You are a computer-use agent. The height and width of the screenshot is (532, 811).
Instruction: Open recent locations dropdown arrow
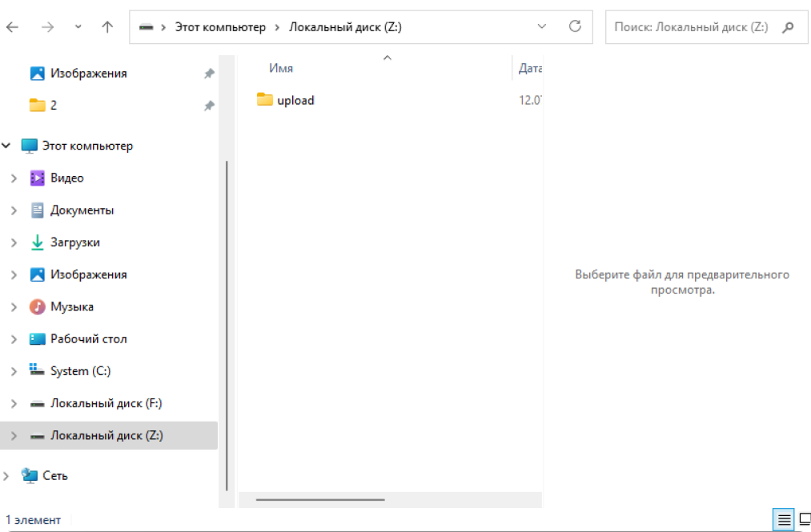[x=78, y=26]
